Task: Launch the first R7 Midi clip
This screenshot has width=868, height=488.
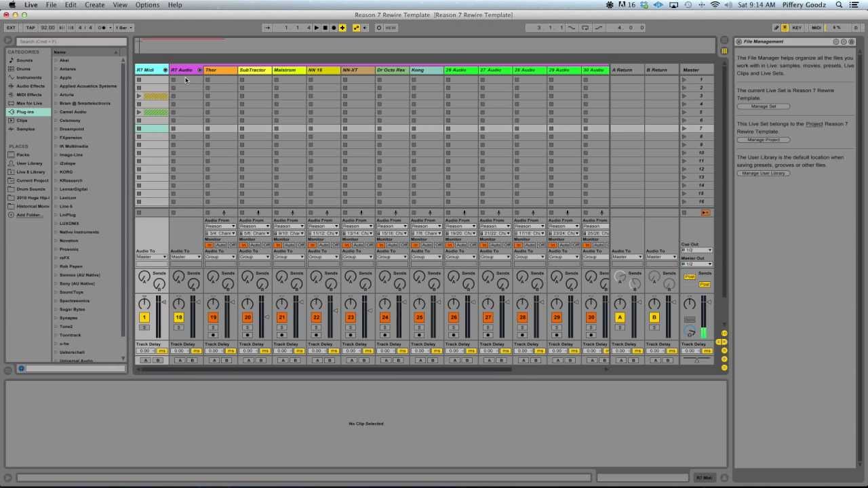Action: pos(139,96)
